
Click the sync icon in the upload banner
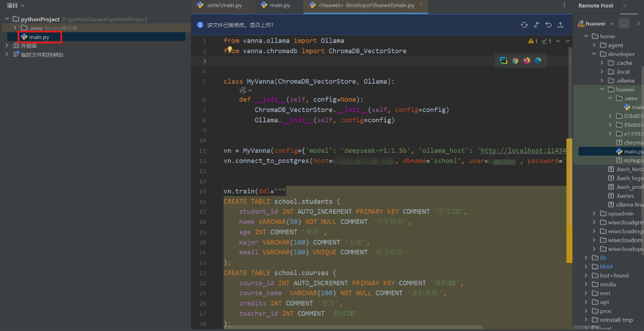[524, 25]
